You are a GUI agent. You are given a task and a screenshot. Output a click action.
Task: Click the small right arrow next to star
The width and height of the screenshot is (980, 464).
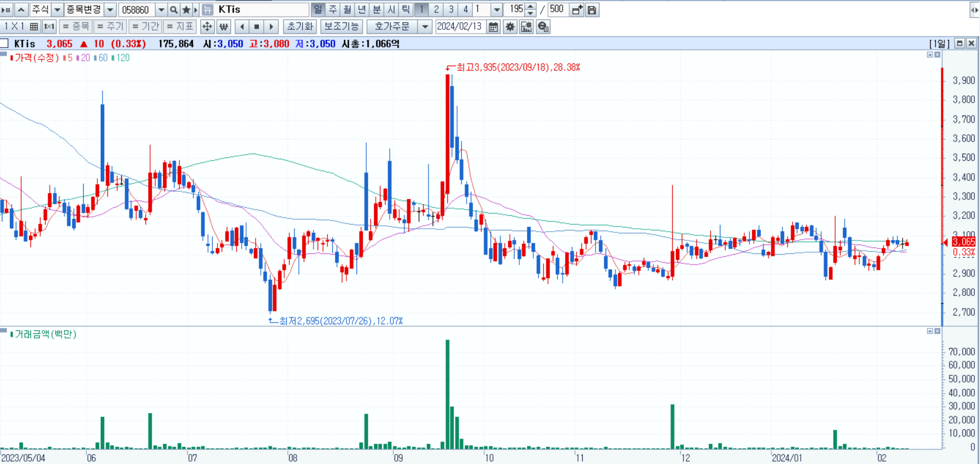click(x=196, y=10)
